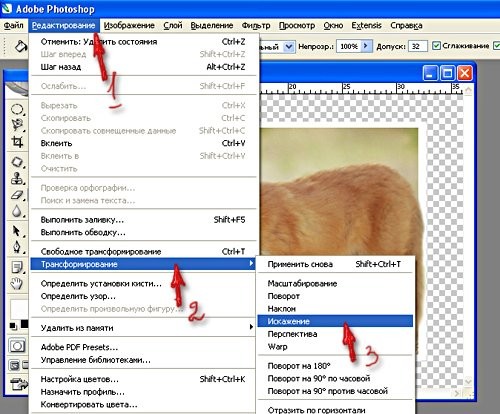
Task: Choose Выполнить заливку…
Action: click(x=144, y=220)
